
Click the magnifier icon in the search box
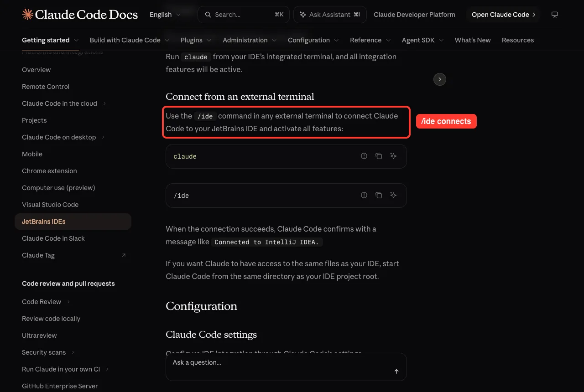pos(208,15)
